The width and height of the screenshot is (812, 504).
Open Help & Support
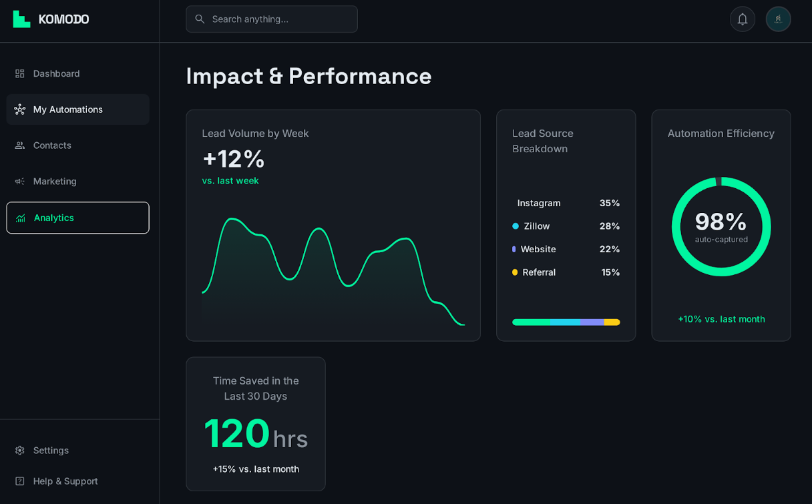click(65, 481)
